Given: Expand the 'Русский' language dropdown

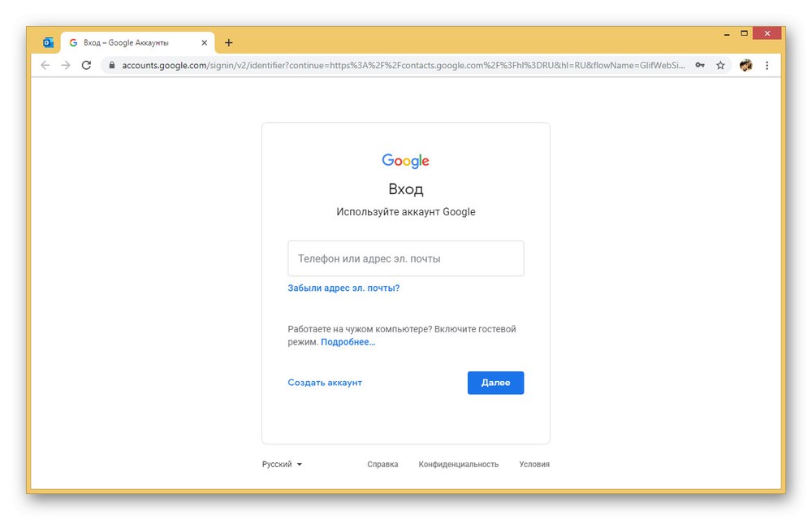Looking at the screenshot, I should tap(280, 464).
